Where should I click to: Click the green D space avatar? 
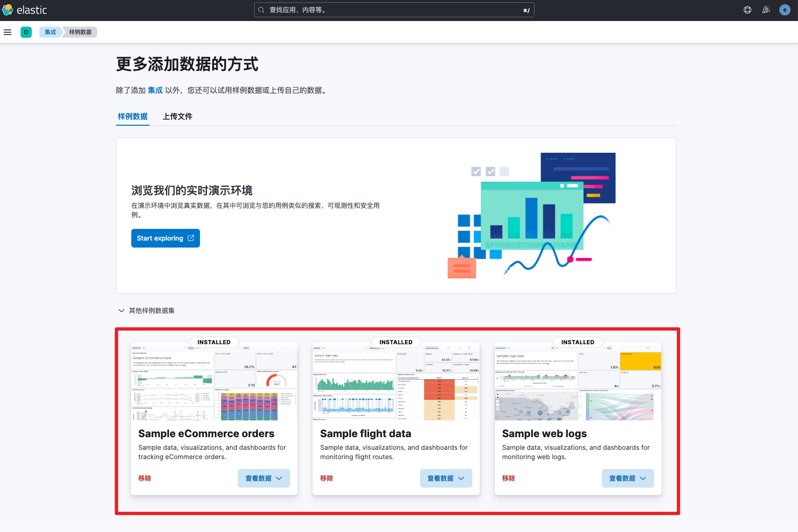[x=26, y=32]
